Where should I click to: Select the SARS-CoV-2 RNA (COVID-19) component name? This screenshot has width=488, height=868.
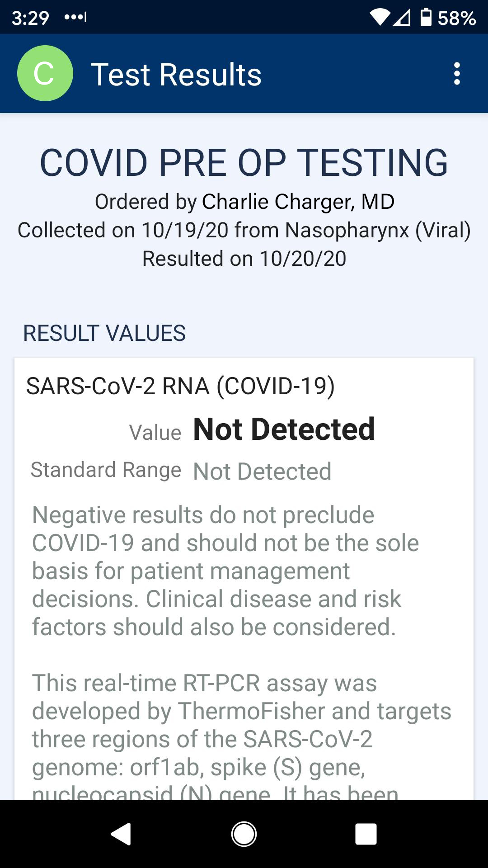(180, 386)
